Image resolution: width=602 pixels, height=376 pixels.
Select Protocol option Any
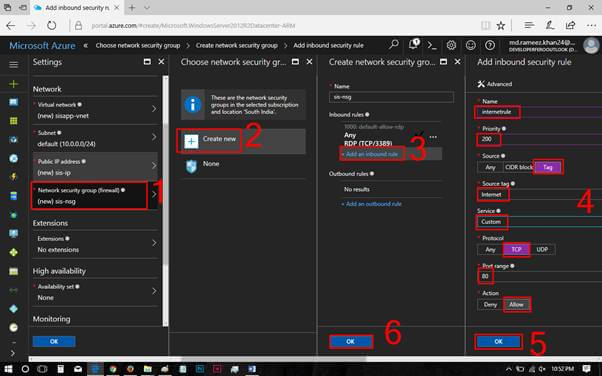click(490, 249)
